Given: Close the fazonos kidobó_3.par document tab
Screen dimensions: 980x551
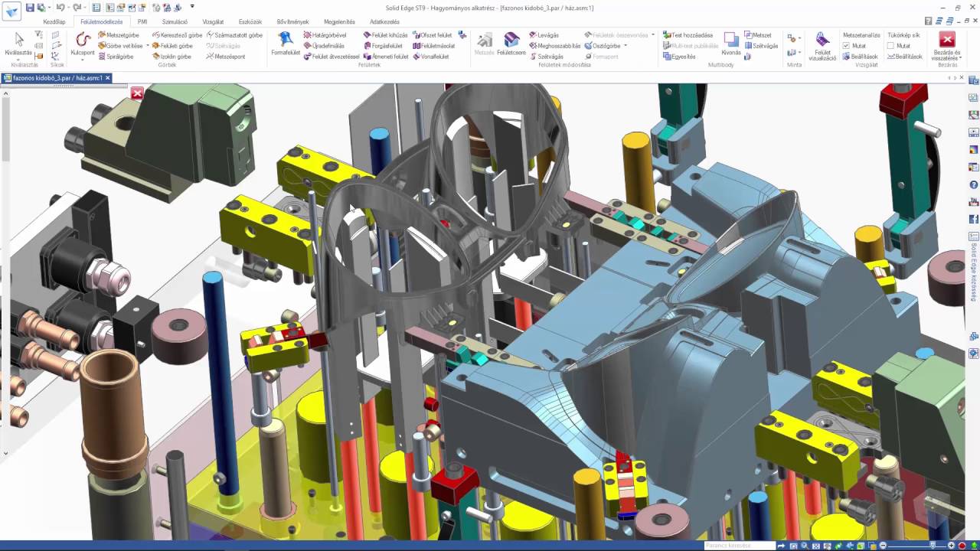Looking at the screenshot, I should tap(108, 78).
